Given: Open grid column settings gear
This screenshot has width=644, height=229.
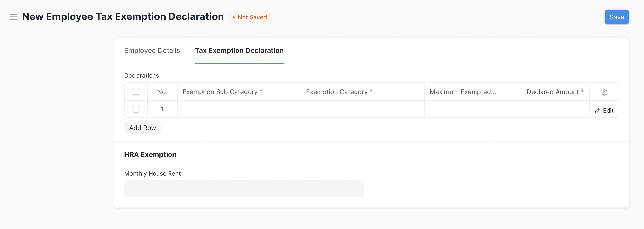Looking at the screenshot, I should coord(604,92).
